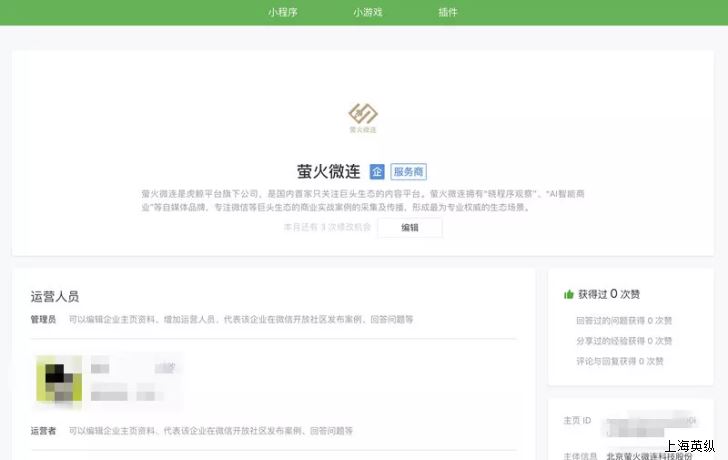The width and height of the screenshot is (728, 460).
Task: Click the 管理员 permission description text
Action: point(241,319)
